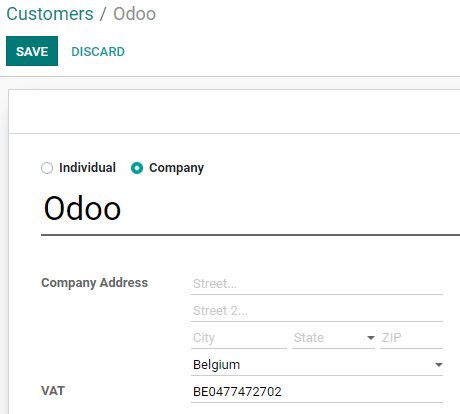Expand the State dropdown arrow

(371, 338)
